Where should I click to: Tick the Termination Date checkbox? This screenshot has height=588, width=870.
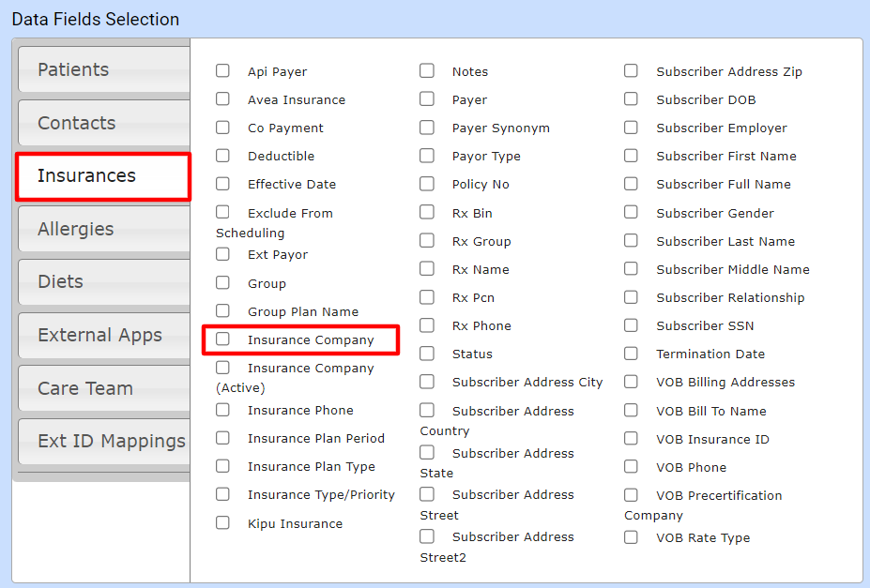(632, 354)
